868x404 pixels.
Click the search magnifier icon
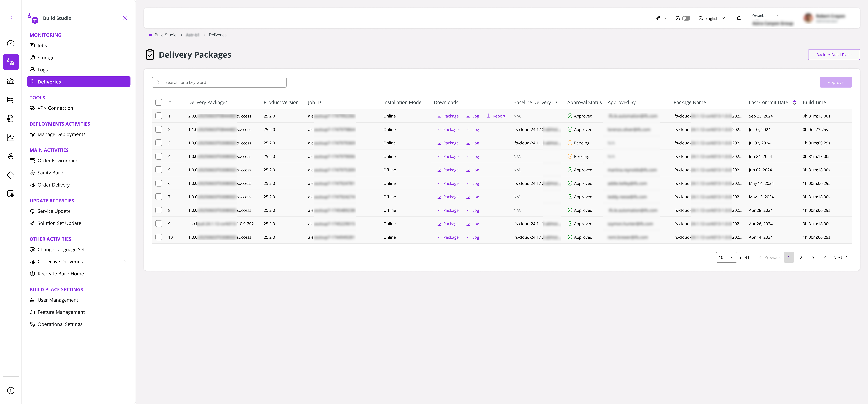[157, 82]
